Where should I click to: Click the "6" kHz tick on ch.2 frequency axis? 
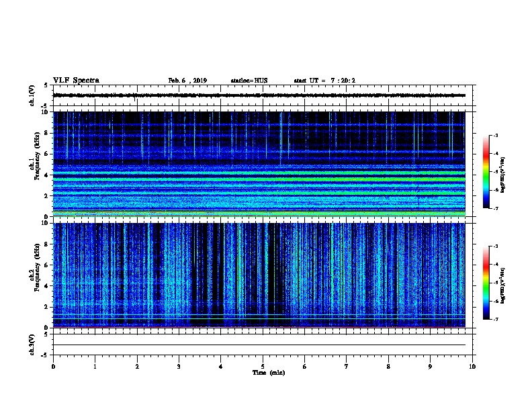(x=46, y=265)
